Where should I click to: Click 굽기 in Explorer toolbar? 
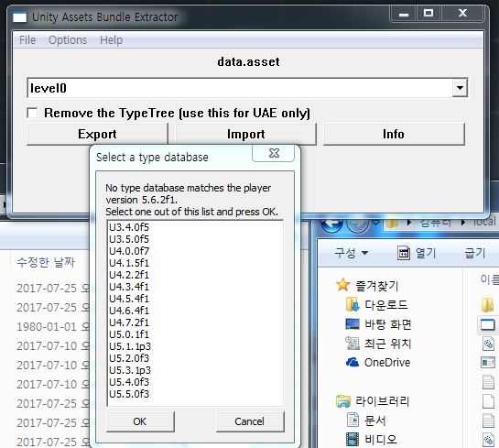(475, 253)
